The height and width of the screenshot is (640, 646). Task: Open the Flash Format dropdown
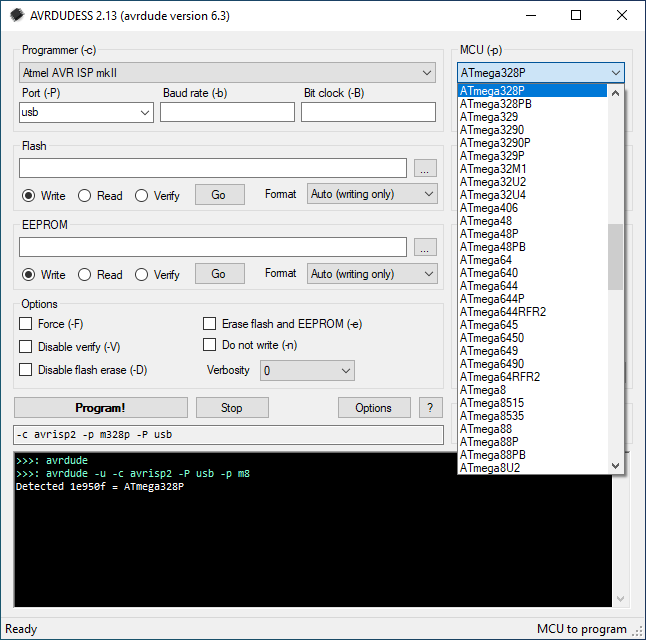pyautogui.click(x=372, y=194)
